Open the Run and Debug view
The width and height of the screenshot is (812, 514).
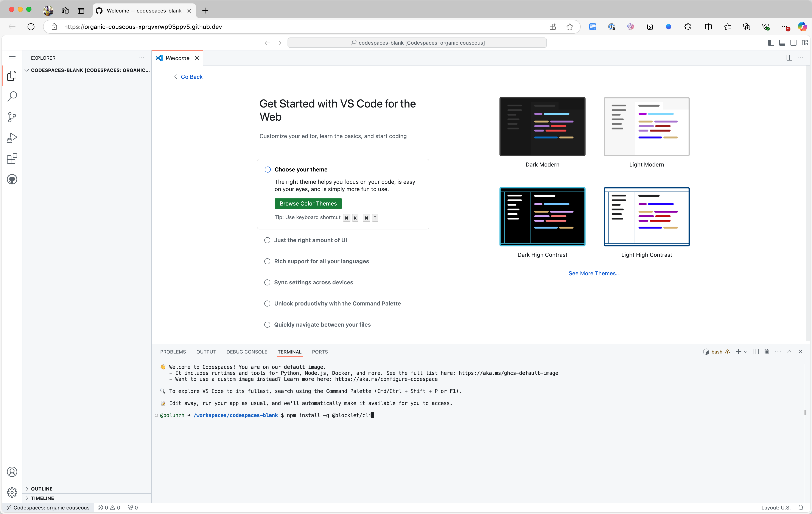click(12, 138)
